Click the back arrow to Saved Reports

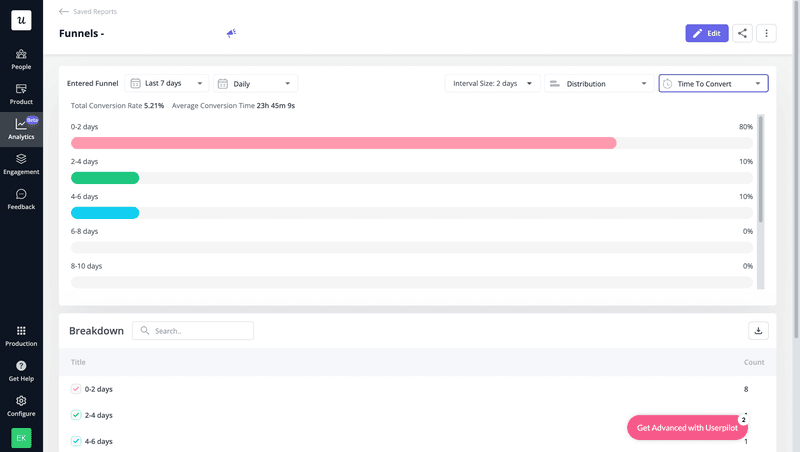click(x=64, y=11)
